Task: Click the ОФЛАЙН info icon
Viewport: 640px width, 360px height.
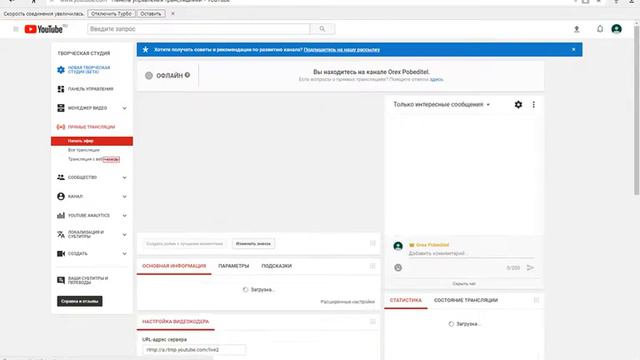Action: (x=187, y=75)
